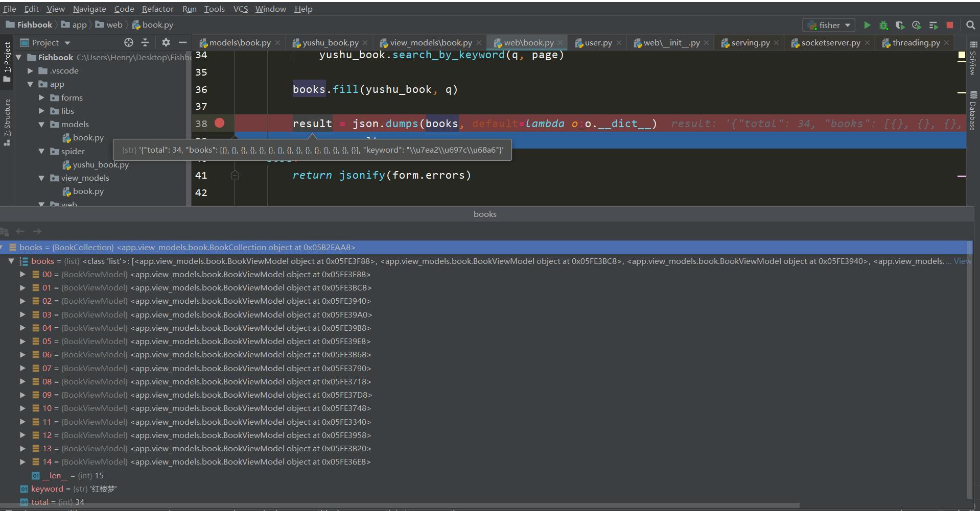The width and height of the screenshot is (980, 511).
Task: Locate current file with the crosshair icon
Action: point(129,42)
